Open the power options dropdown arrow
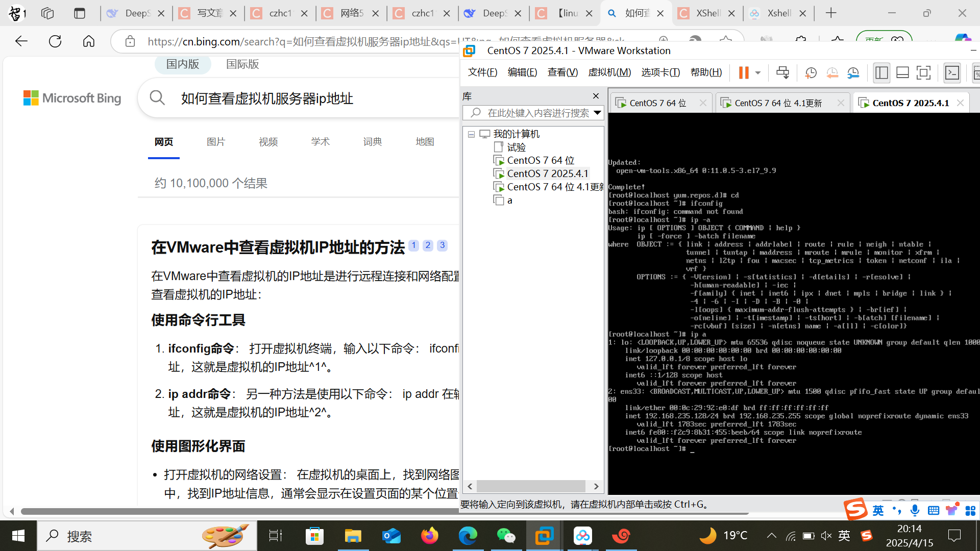This screenshot has height=551, width=980. pos(758,72)
